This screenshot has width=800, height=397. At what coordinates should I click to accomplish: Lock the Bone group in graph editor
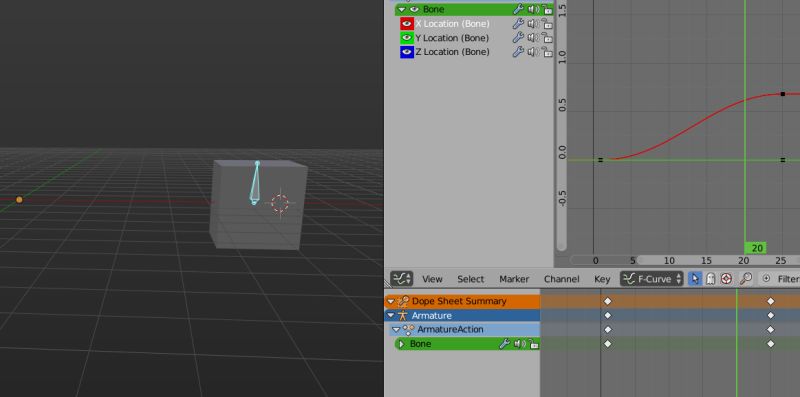547,9
